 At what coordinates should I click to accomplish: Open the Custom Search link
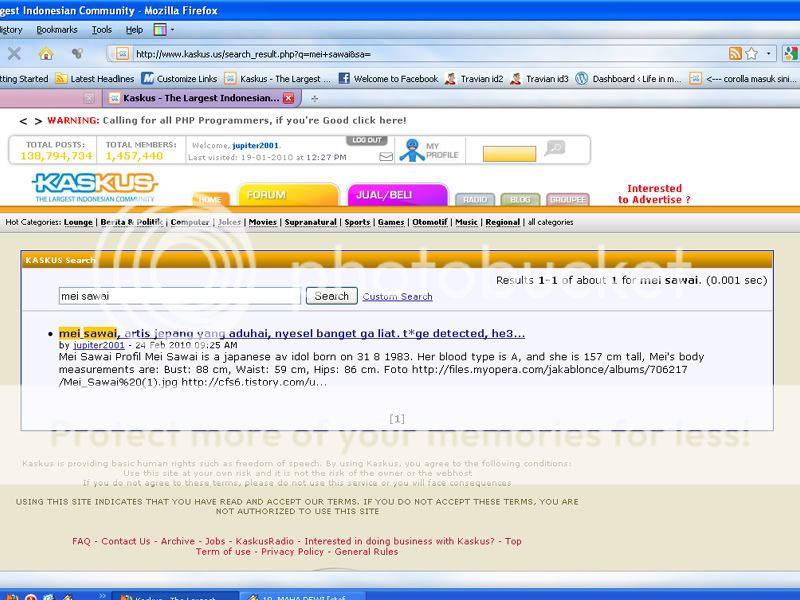[397, 296]
